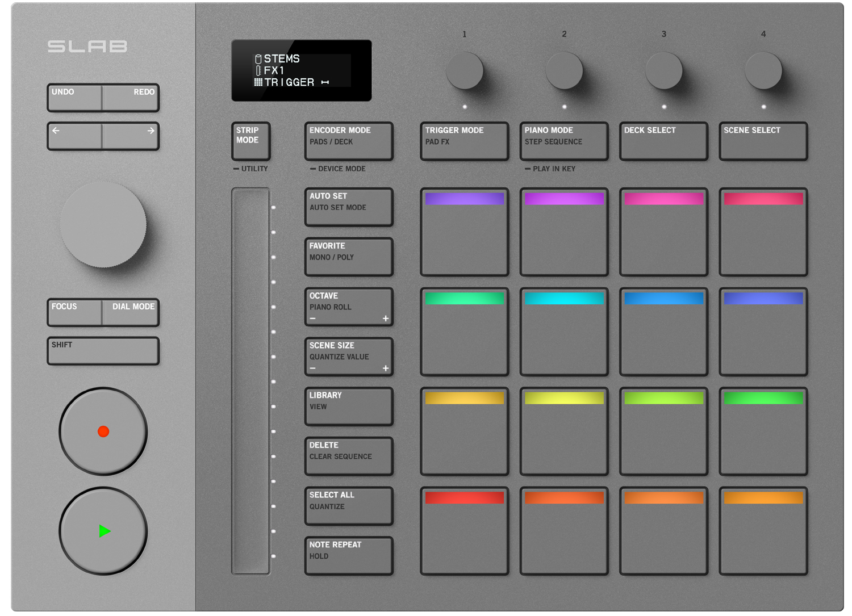
Task: Toggle Note Repeat / Hold button
Action: pyautogui.click(x=349, y=556)
